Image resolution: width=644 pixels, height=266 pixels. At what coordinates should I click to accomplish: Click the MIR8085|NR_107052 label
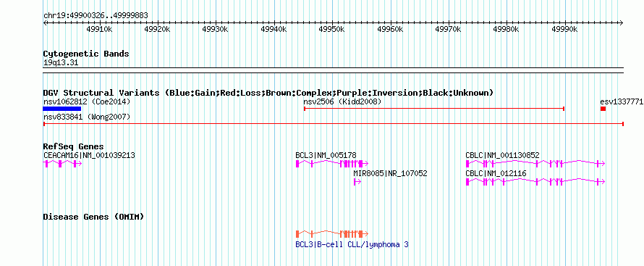pos(390,173)
